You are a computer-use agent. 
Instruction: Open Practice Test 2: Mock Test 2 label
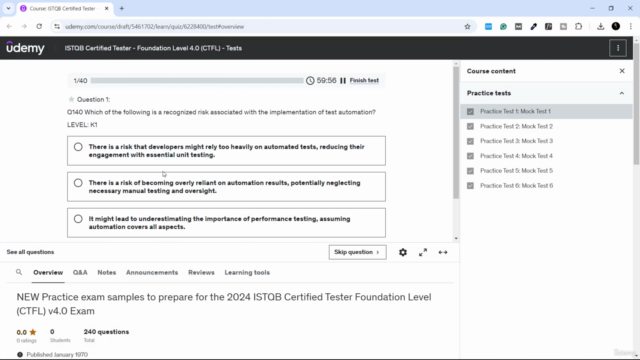516,126
